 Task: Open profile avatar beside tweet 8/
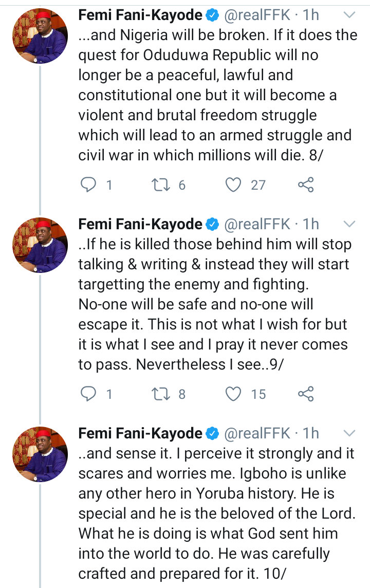[x=40, y=35]
